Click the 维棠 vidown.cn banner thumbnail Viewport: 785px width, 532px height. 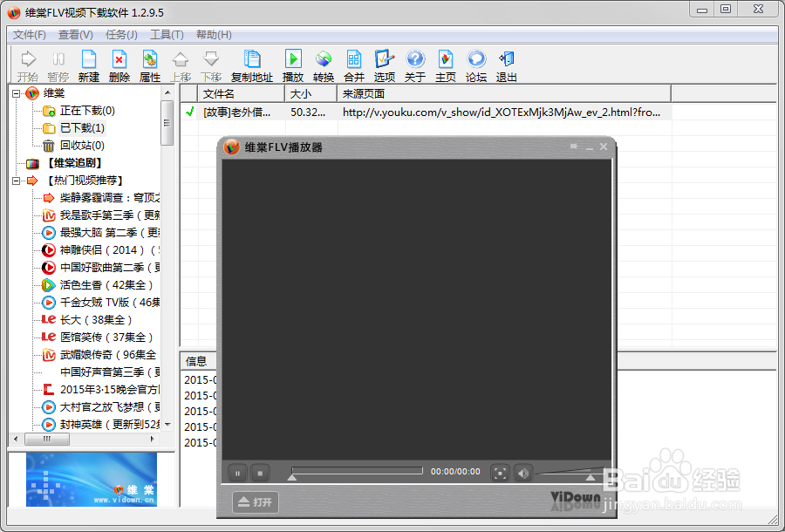tap(92, 480)
